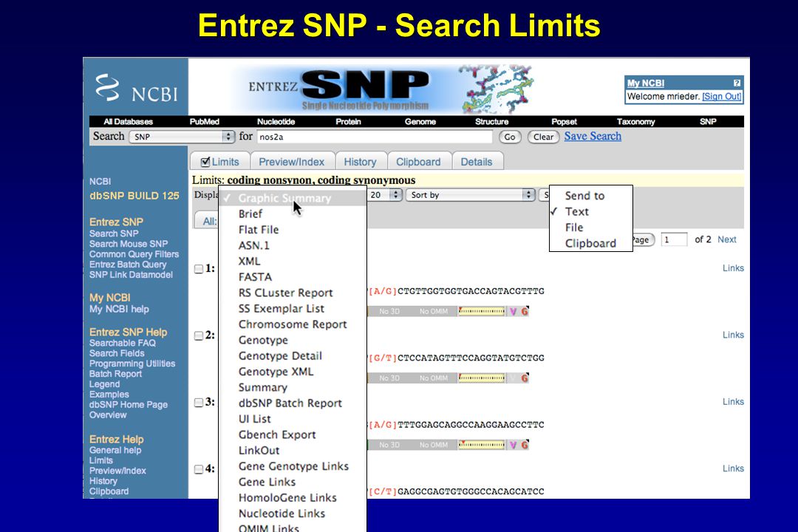
Task: Click the search field containing nos2a
Action: tap(375, 137)
